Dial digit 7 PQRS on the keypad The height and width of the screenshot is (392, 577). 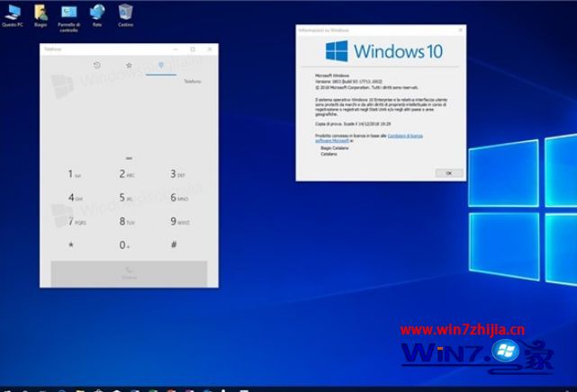77,221
